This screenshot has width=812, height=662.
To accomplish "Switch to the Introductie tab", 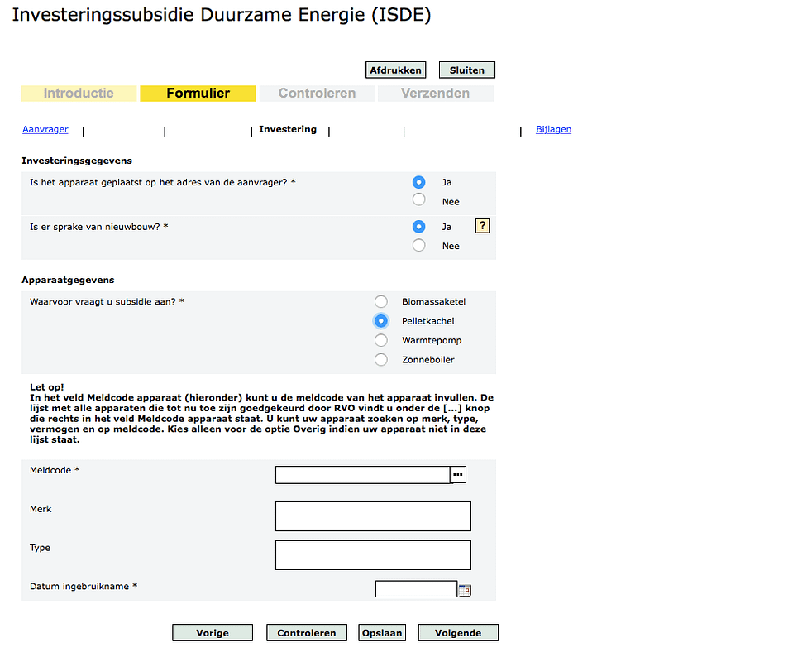I will 79,94.
